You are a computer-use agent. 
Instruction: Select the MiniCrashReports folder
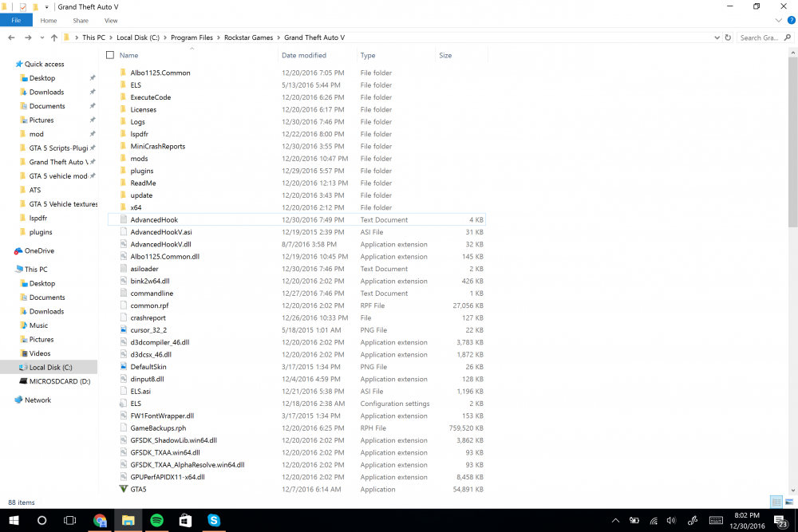(158, 146)
